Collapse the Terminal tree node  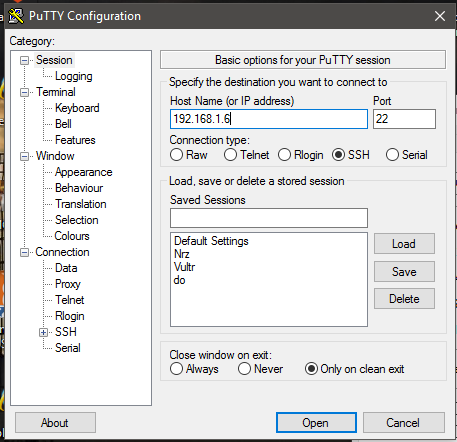pyautogui.click(x=24, y=92)
